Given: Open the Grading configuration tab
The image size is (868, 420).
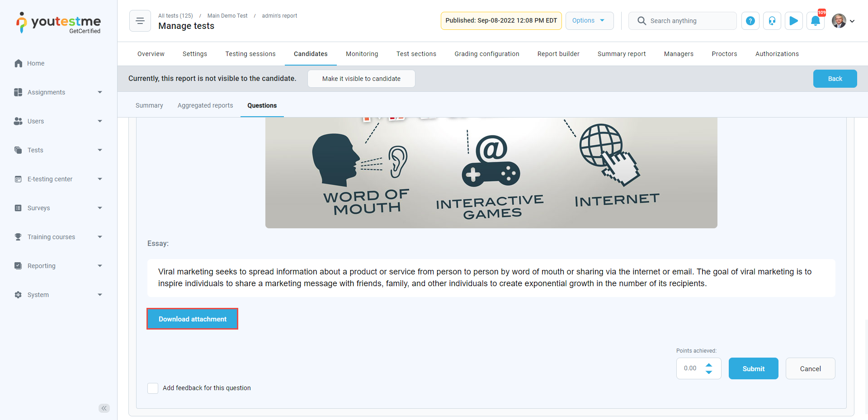Looking at the screenshot, I should pos(486,54).
